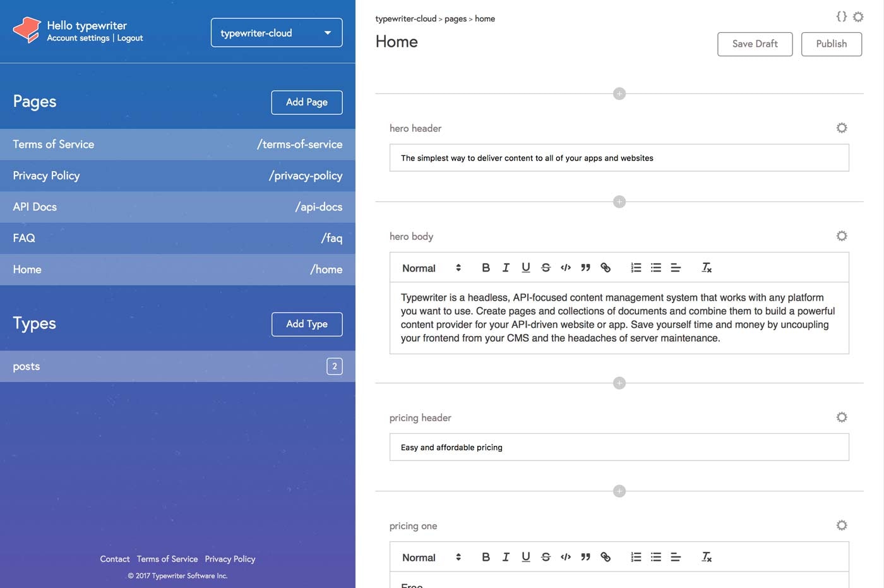Screen dimensions: 884x588
Task: Insert a blockquote in the pricing one editor
Action: [x=585, y=556]
